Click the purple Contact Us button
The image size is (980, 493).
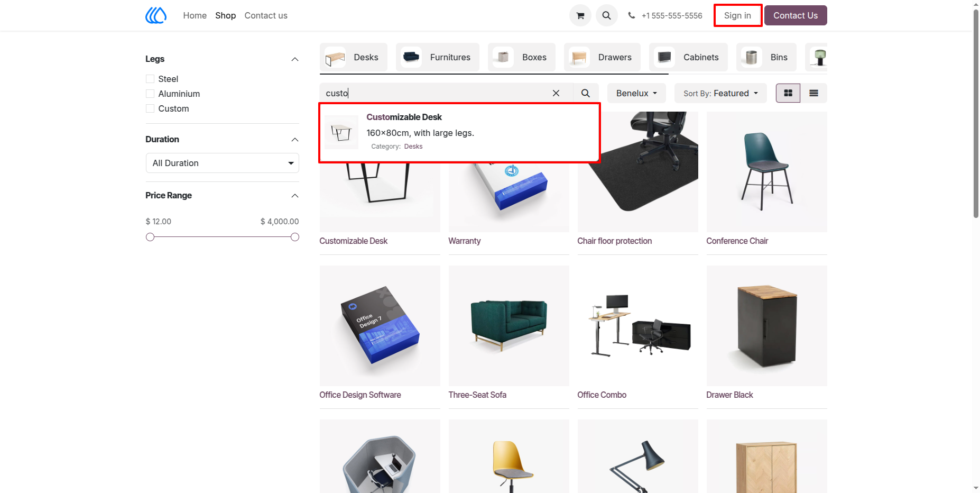795,15
